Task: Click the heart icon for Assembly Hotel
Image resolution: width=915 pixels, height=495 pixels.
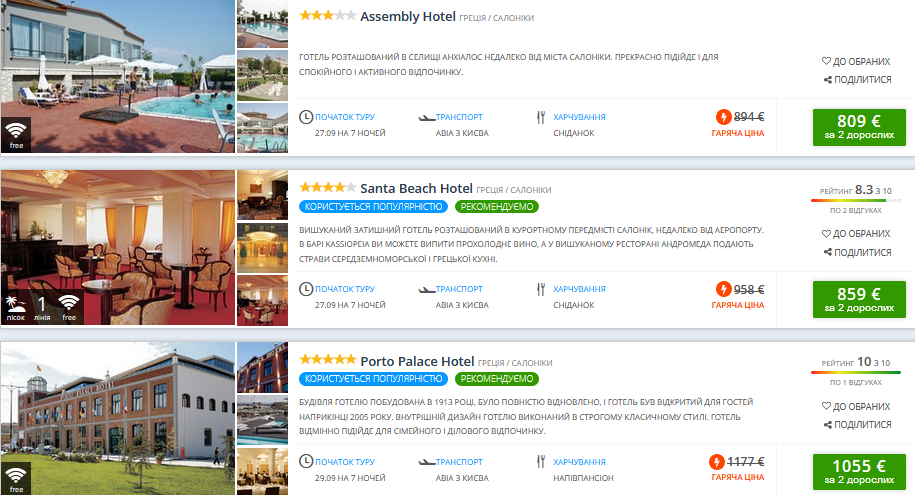Action: tap(826, 61)
